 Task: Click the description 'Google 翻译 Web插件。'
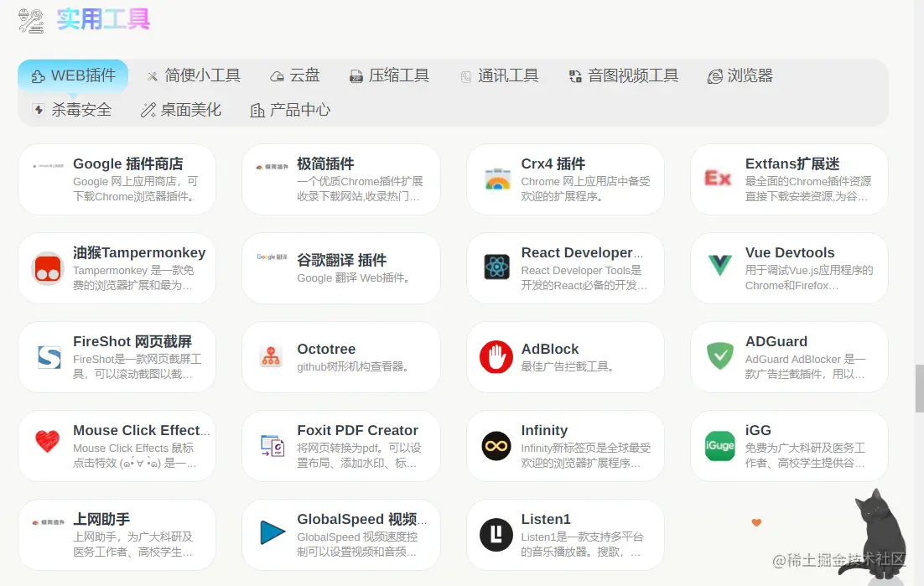click(x=353, y=278)
